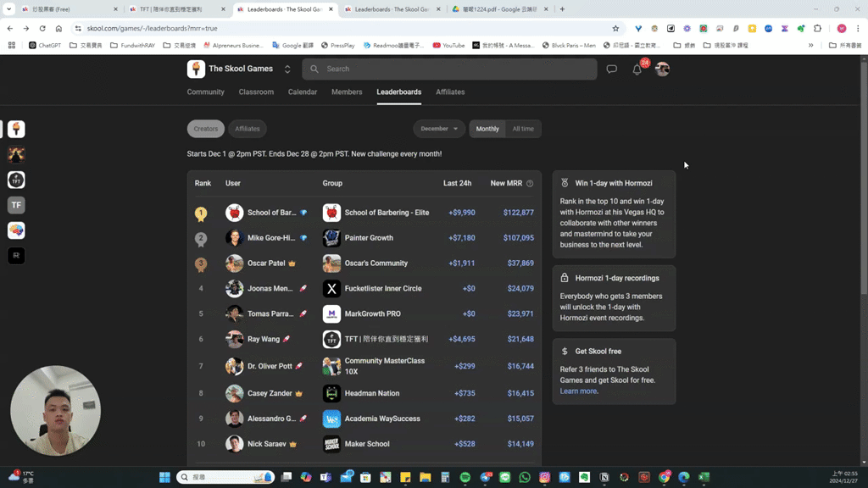Switch to the R group in the sidebar
This screenshot has height=488, width=868.
(16, 256)
